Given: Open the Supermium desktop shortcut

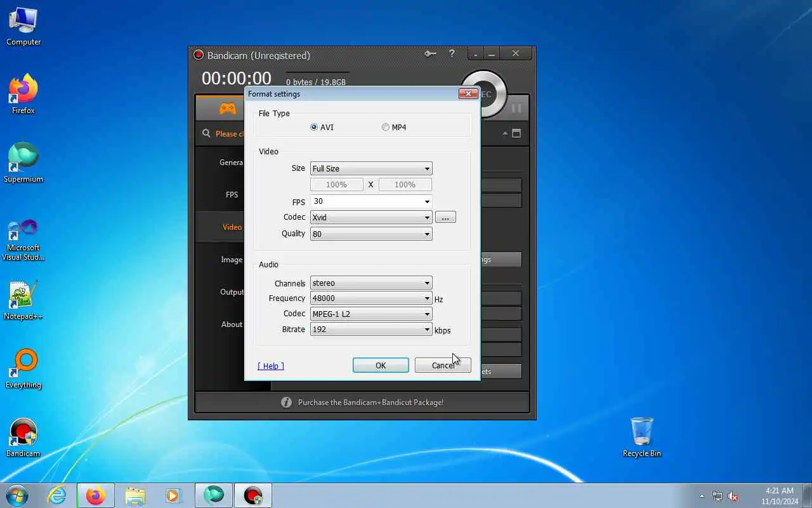Looking at the screenshot, I should coord(23,163).
